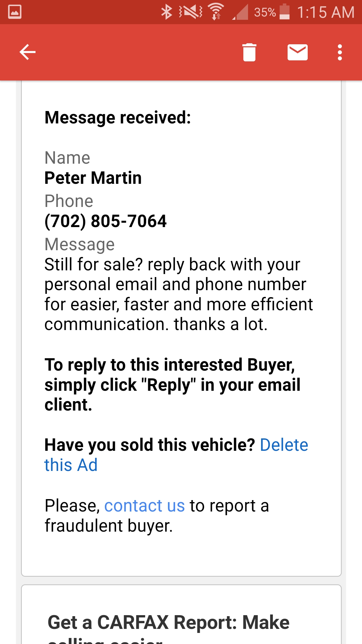Screen dimensions: 362x644
Task: Tap the phone number (702) 805-7064
Action: click(x=106, y=221)
